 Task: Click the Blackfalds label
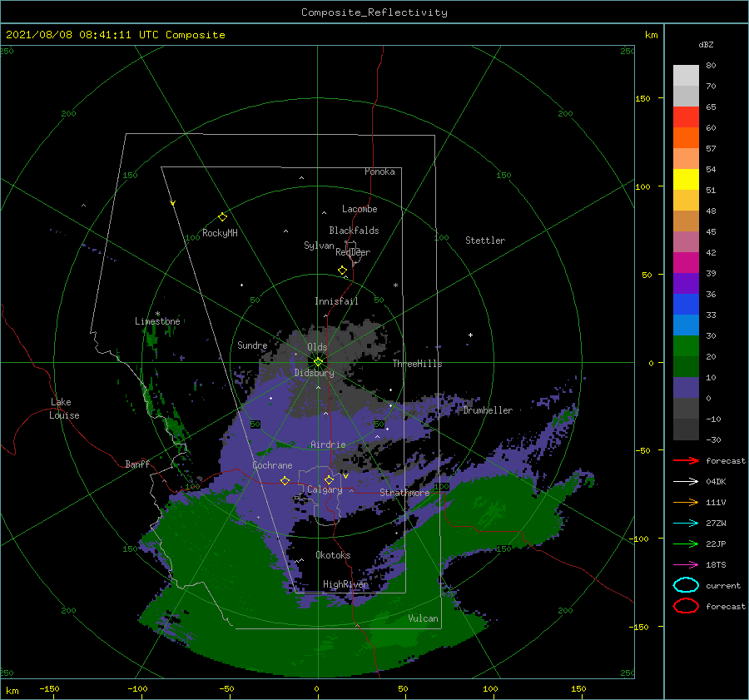(354, 231)
